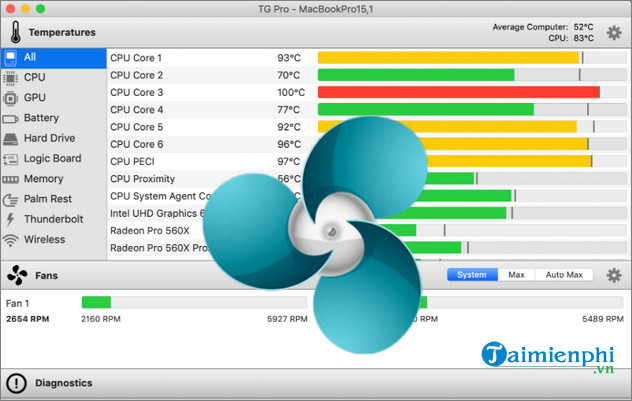
Task: Select the CPU chip icon in sidebar
Action: pos(11,77)
